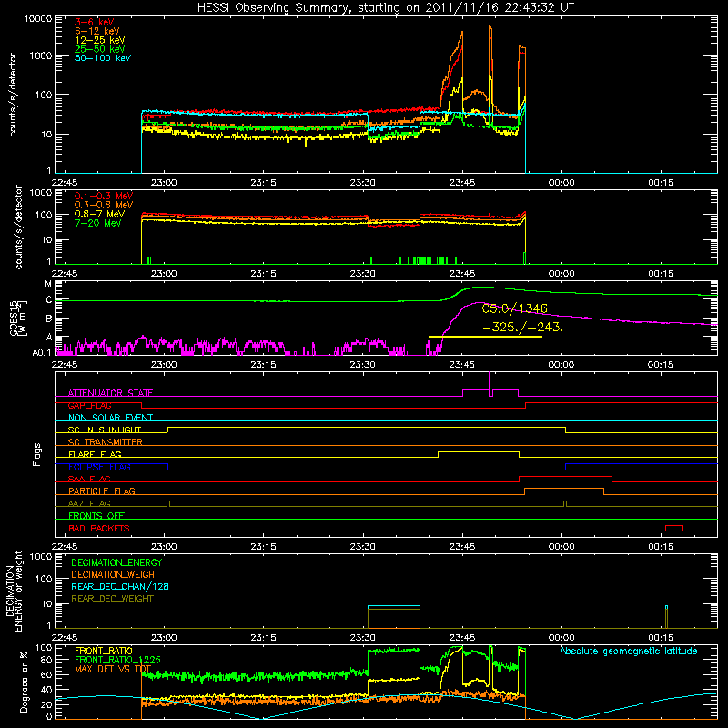Viewport: 728px width, 728px height.
Task: Click the '-325./-243.' flare position text
Action: click(522, 327)
